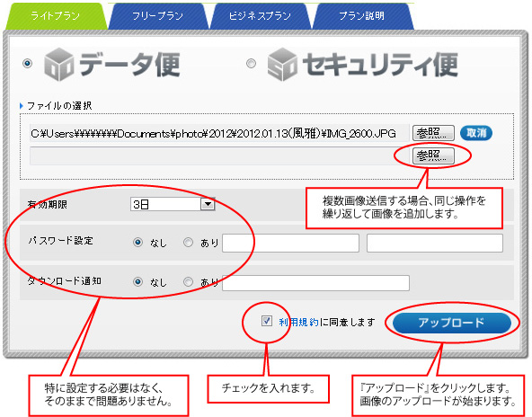Image resolution: width=532 pixels, height=417 pixels.
Task: Toggle the 利用規約 agreement checkbox
Action: (267, 321)
